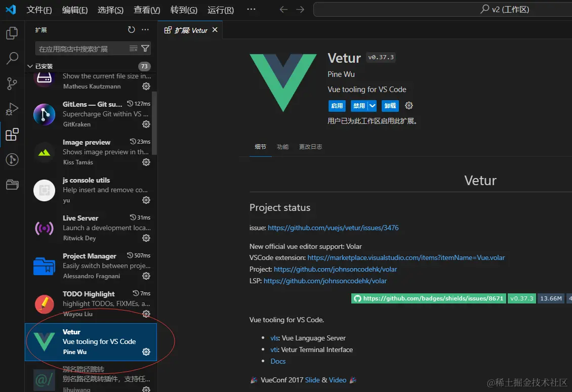This screenshot has height=392, width=572.
Task: Open manage gear for Live Server extension
Action: click(146, 238)
